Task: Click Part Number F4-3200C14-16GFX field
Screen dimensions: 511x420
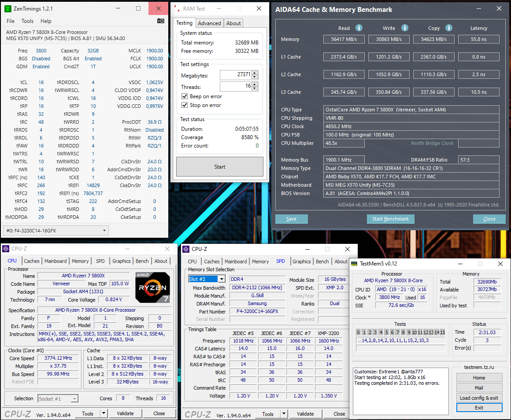Action: 257,311
